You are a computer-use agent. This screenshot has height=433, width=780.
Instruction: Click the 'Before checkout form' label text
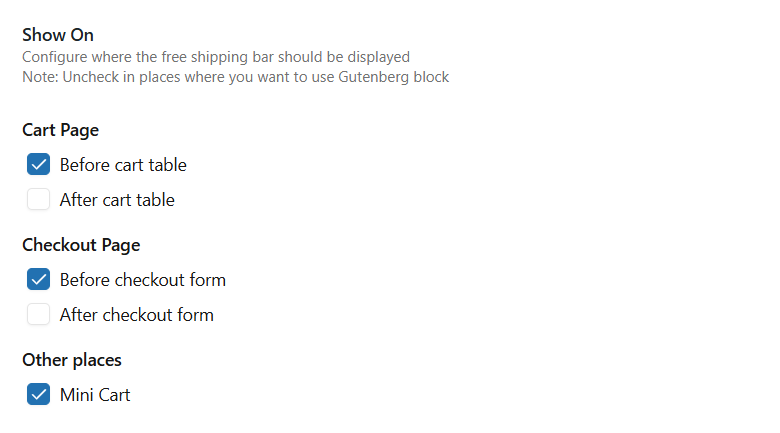143,280
